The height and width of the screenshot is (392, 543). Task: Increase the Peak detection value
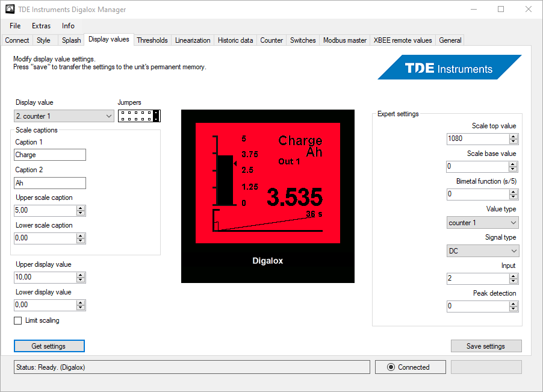514,303
